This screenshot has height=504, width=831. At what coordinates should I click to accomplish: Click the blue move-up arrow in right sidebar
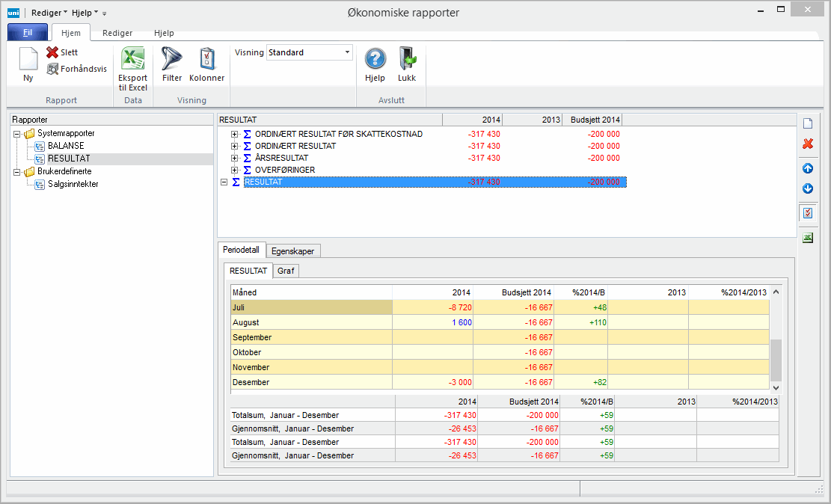(x=807, y=168)
